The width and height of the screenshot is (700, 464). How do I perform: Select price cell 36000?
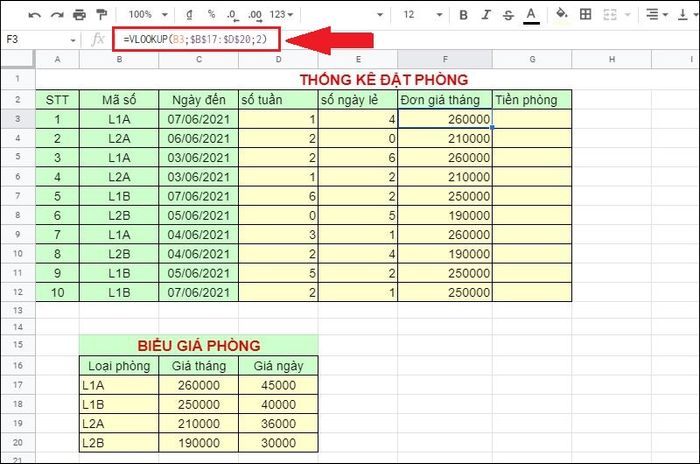(x=278, y=423)
